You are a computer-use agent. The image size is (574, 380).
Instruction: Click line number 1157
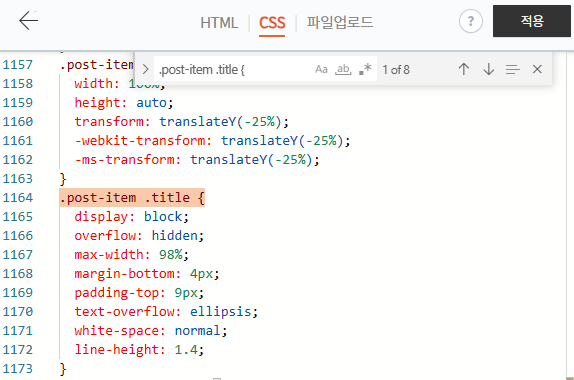pos(18,65)
